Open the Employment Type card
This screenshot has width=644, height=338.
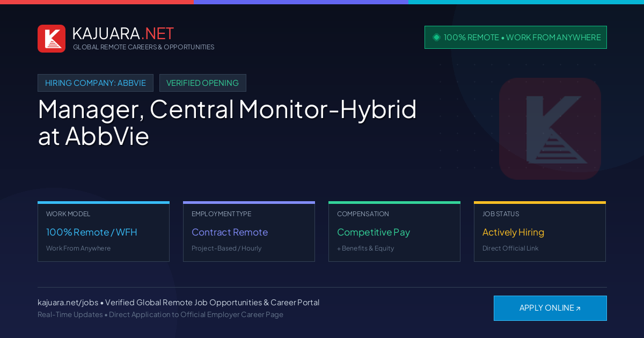249,232
